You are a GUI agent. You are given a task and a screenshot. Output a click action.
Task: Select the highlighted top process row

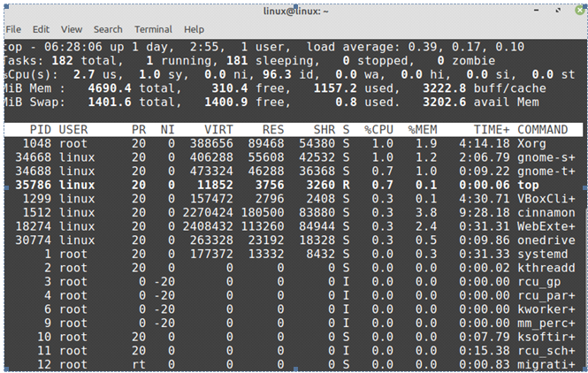(x=294, y=185)
